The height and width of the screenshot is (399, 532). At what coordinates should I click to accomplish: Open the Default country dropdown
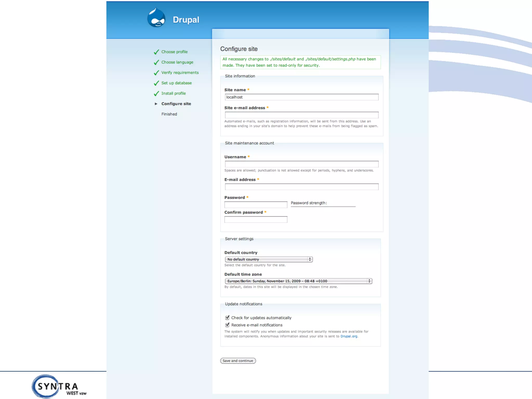tap(269, 259)
